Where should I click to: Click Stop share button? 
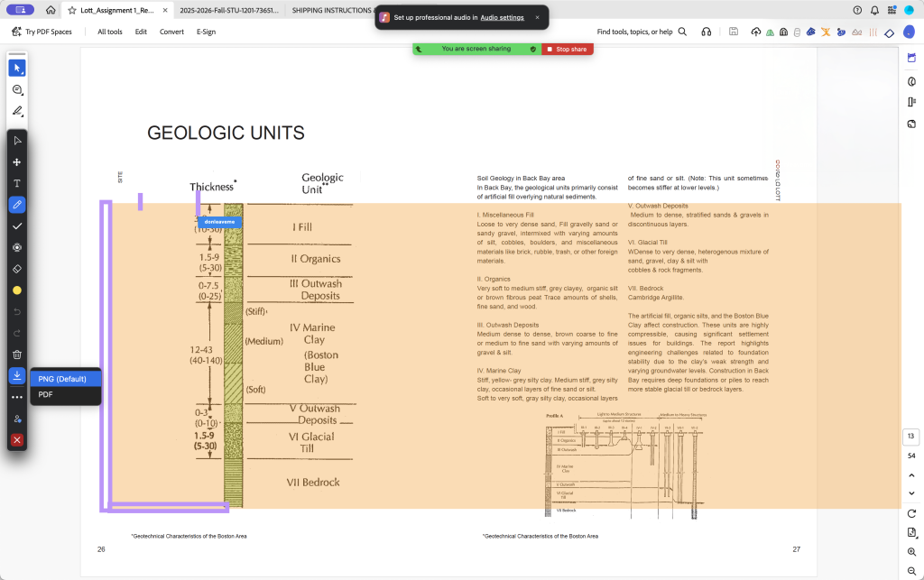click(568, 49)
